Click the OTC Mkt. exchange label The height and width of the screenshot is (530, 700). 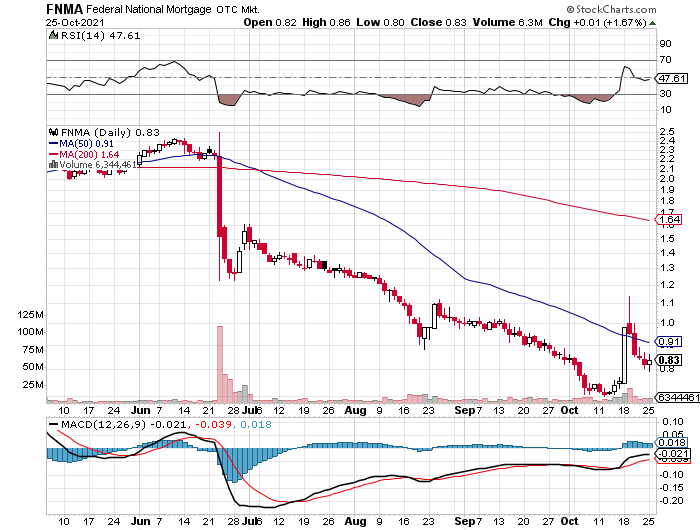238,9
